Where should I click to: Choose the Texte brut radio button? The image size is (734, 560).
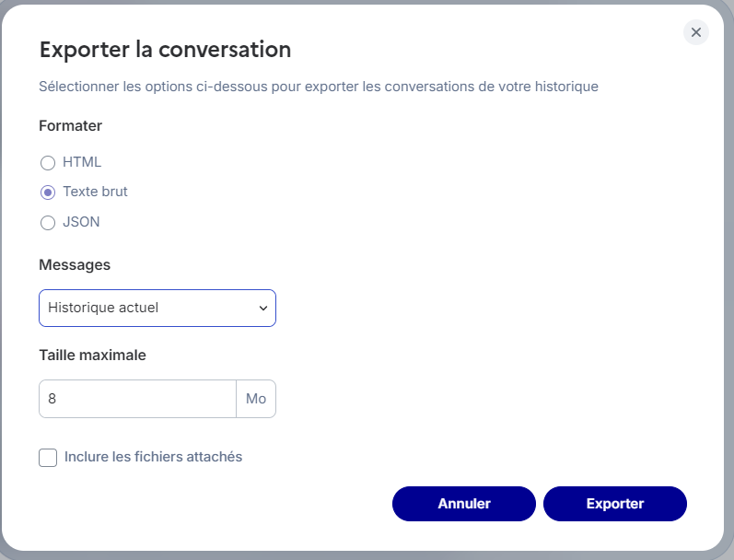click(48, 192)
